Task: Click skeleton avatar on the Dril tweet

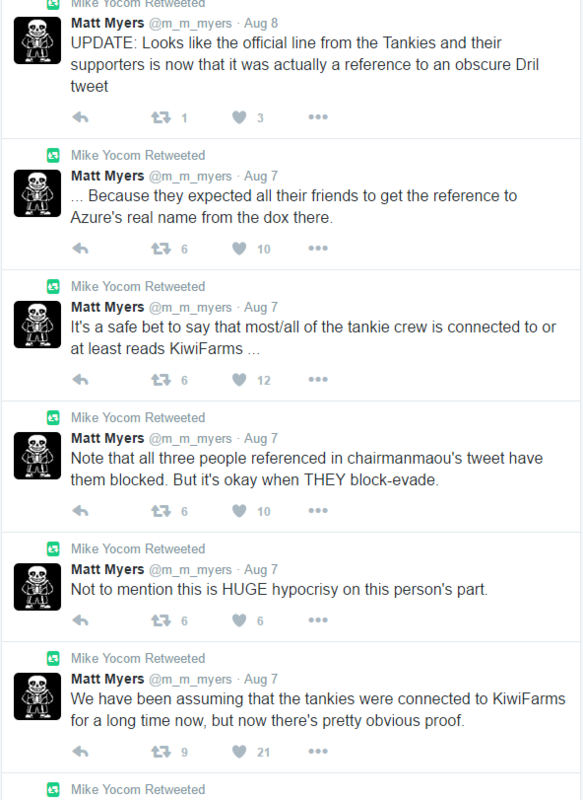Action: coord(37,40)
